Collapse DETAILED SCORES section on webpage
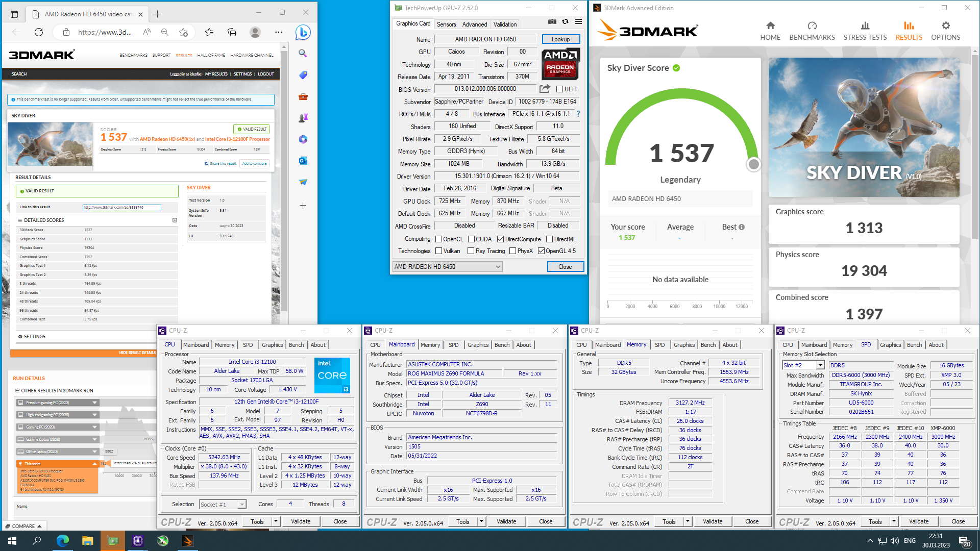Viewport: 980px width, 551px height. coord(175,220)
